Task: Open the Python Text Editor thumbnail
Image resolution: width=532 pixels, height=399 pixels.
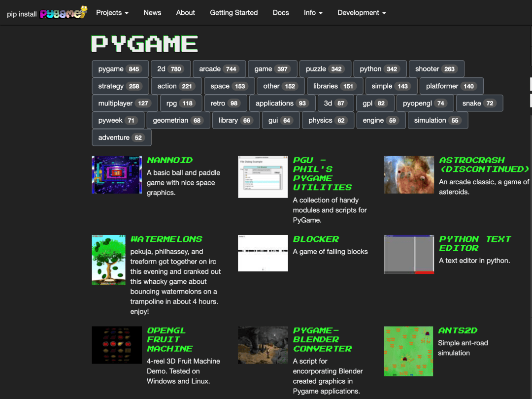Action: pyautogui.click(x=409, y=254)
